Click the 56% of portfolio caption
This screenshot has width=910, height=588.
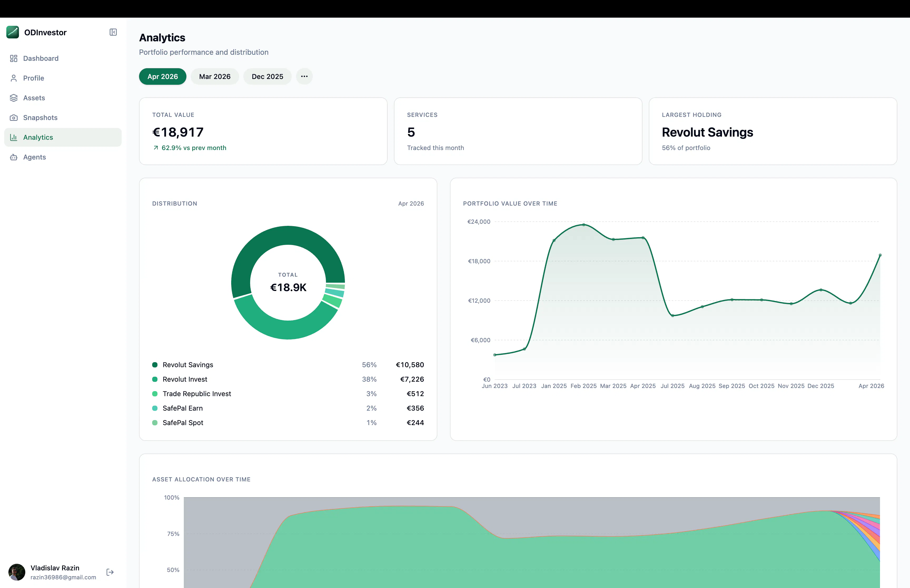click(x=686, y=148)
